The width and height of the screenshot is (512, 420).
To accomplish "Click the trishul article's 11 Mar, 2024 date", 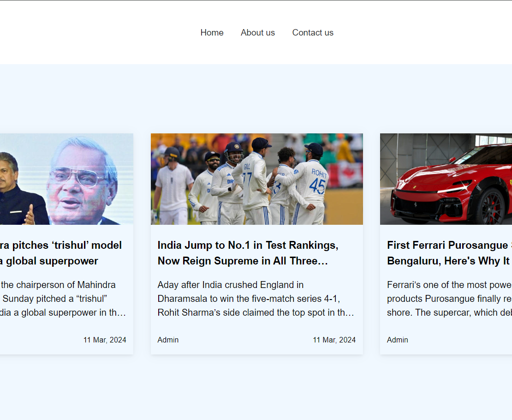I will click(105, 340).
